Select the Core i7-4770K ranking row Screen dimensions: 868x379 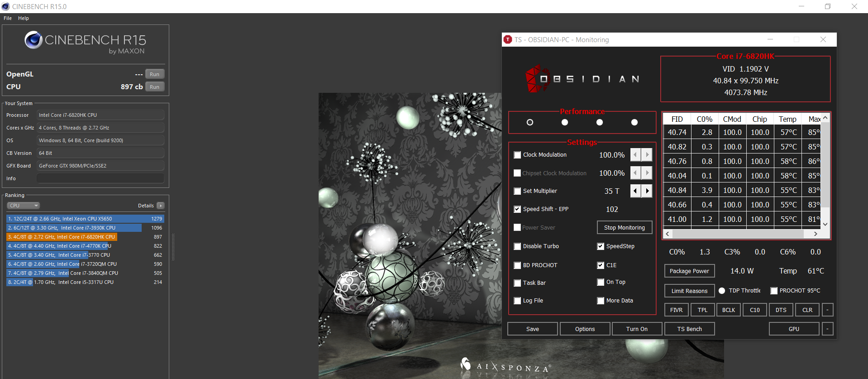tap(85, 246)
